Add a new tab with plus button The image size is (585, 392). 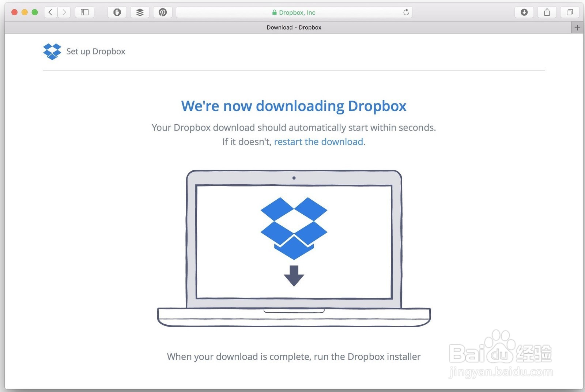tap(577, 27)
